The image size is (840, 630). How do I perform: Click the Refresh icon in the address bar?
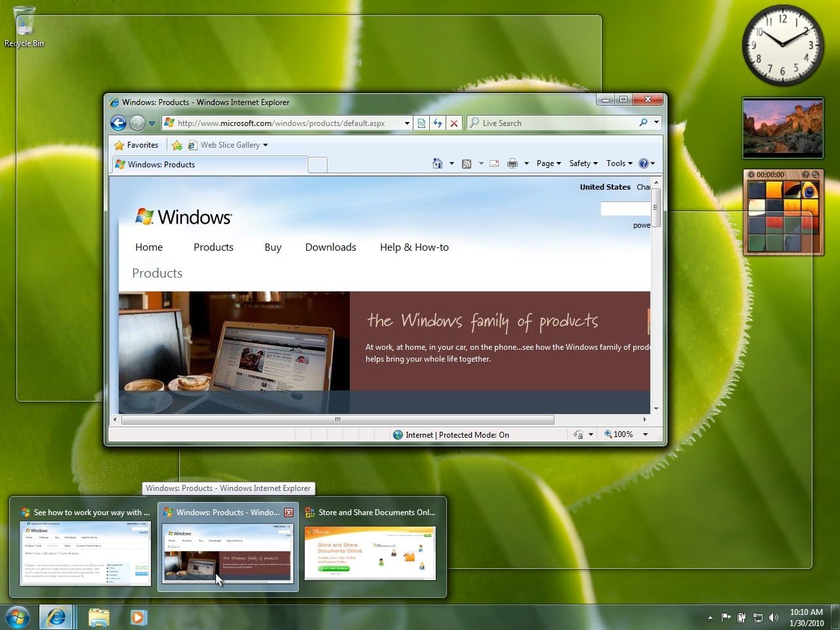[438, 123]
